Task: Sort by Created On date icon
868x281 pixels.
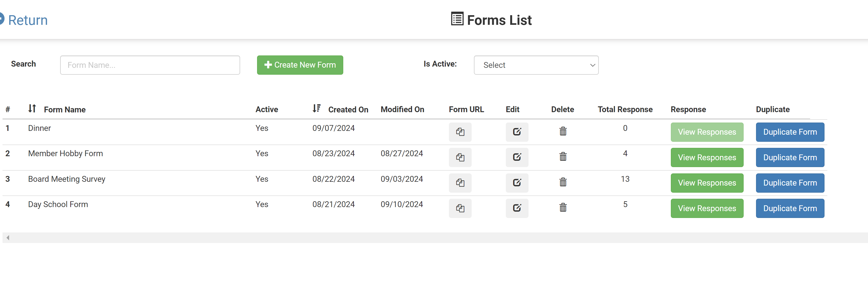Action: click(x=316, y=109)
